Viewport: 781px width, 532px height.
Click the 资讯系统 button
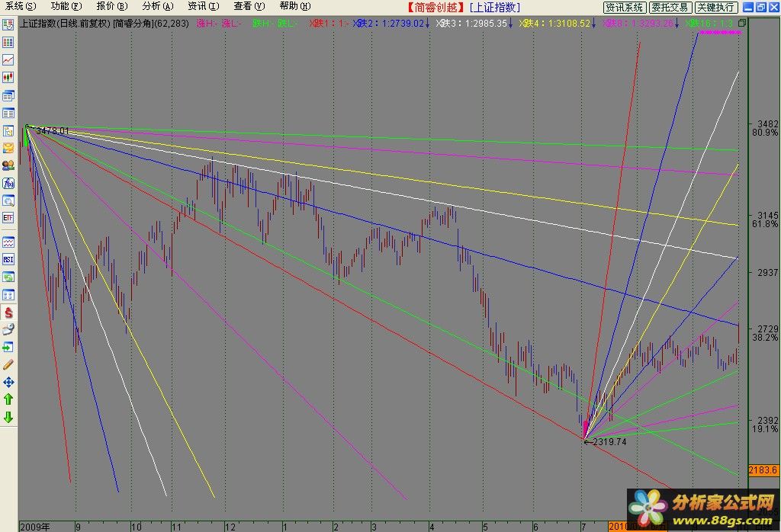click(x=625, y=8)
